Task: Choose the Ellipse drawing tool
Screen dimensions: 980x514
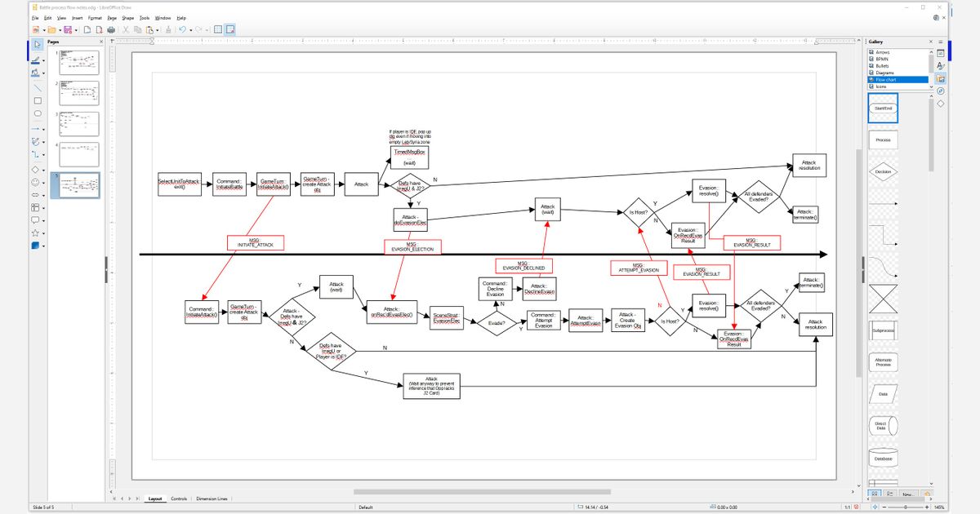Action: click(x=37, y=114)
